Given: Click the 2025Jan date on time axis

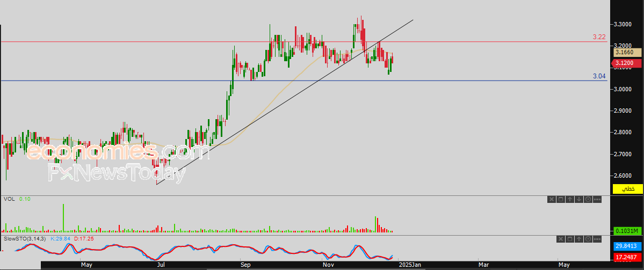Looking at the screenshot, I should pyautogui.click(x=409, y=265).
